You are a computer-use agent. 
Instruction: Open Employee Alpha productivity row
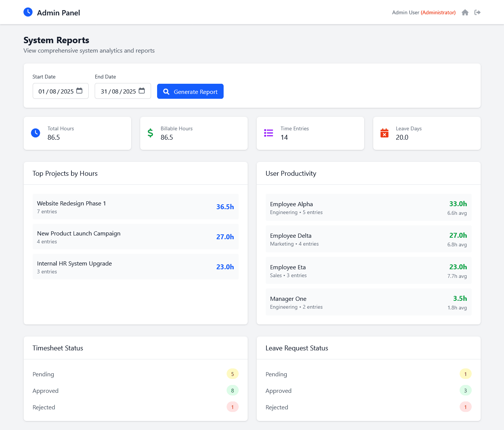[368, 208]
